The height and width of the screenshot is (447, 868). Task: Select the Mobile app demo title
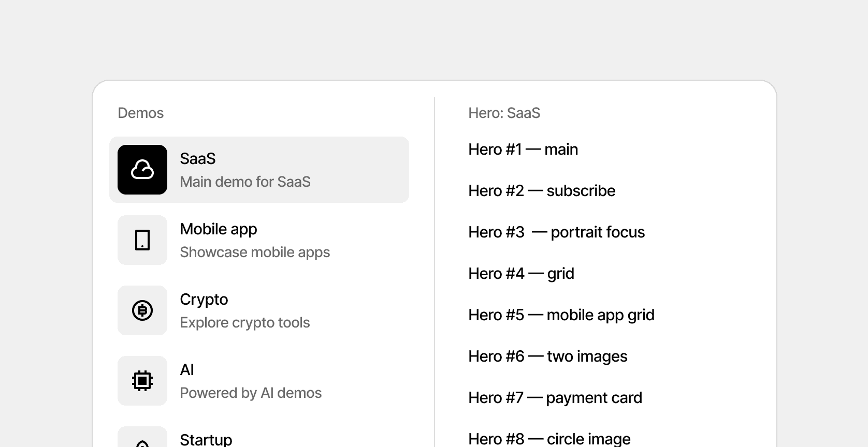(219, 229)
